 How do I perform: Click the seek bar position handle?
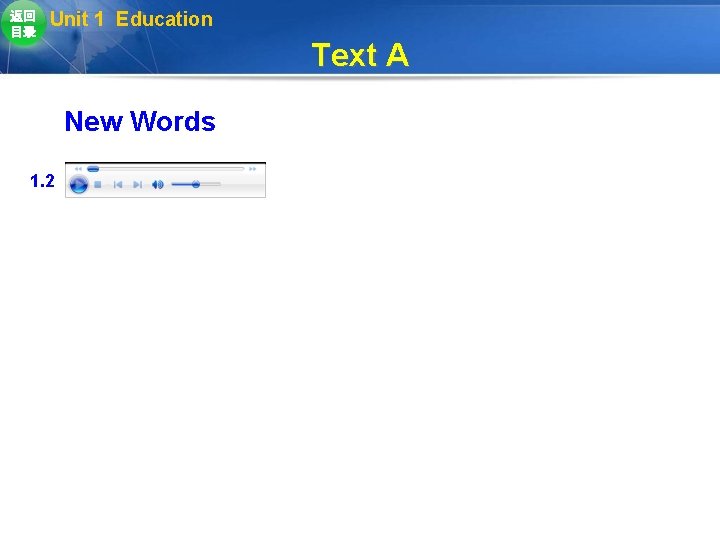point(93,169)
